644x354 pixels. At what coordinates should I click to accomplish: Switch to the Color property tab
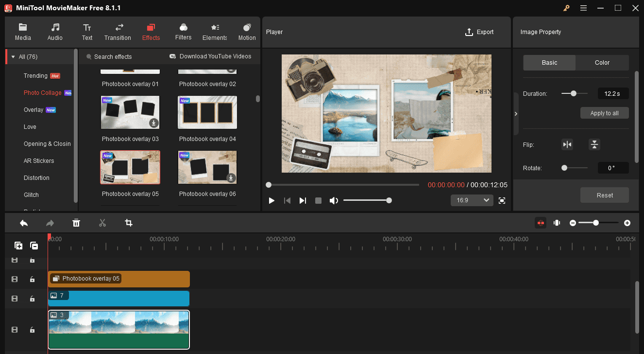click(602, 63)
